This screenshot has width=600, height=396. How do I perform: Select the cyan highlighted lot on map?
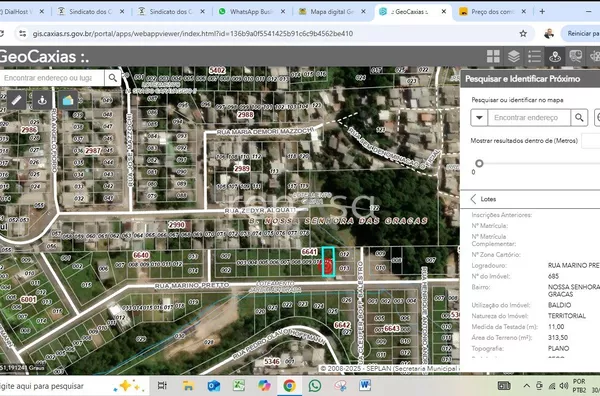[328, 262]
